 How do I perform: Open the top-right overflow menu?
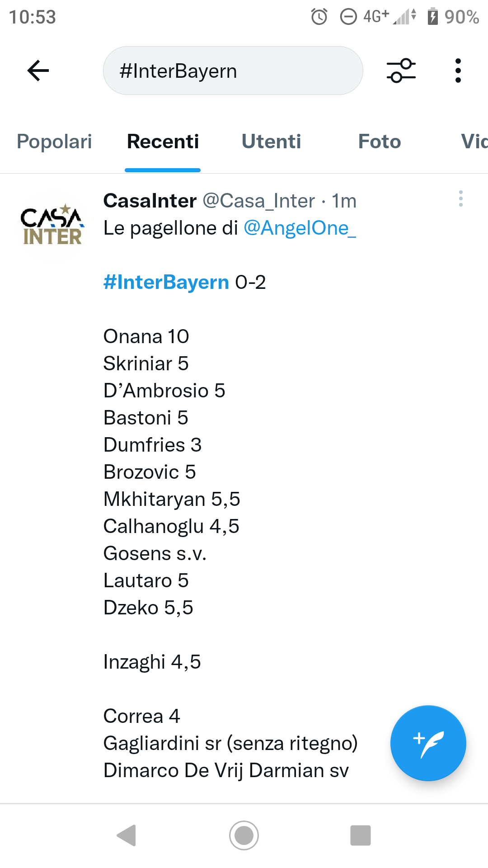tap(458, 71)
